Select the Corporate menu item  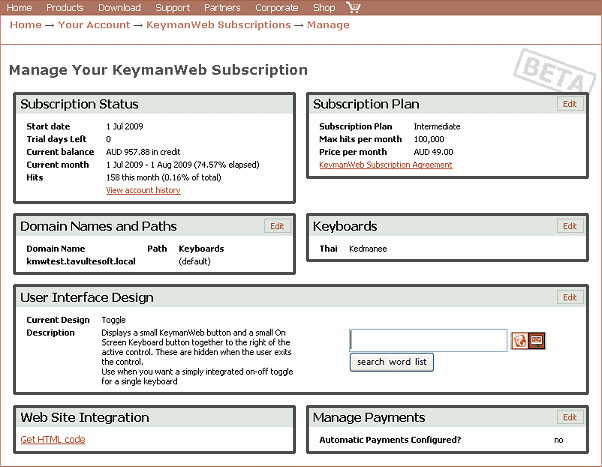click(x=276, y=8)
